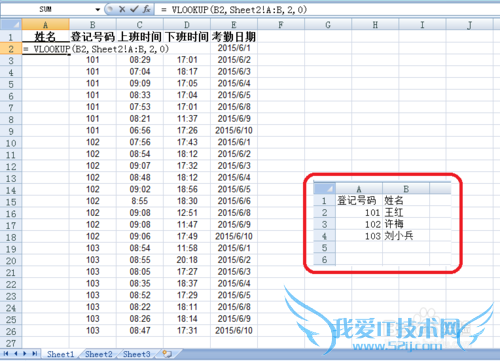Image resolution: width=500 pixels, height=361 pixels.
Task: Click cell 101 in row 3
Action: [93, 60]
